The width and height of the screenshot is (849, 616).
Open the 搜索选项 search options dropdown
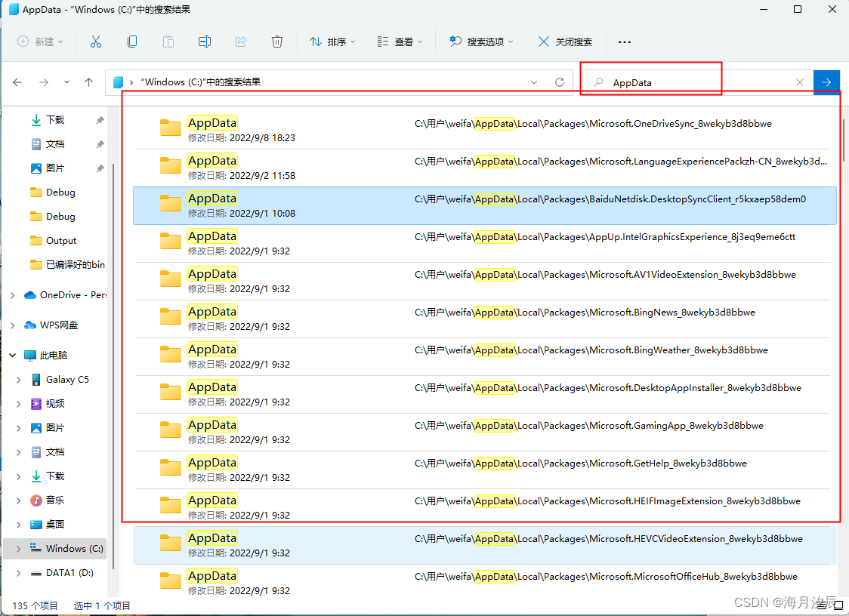tap(481, 42)
